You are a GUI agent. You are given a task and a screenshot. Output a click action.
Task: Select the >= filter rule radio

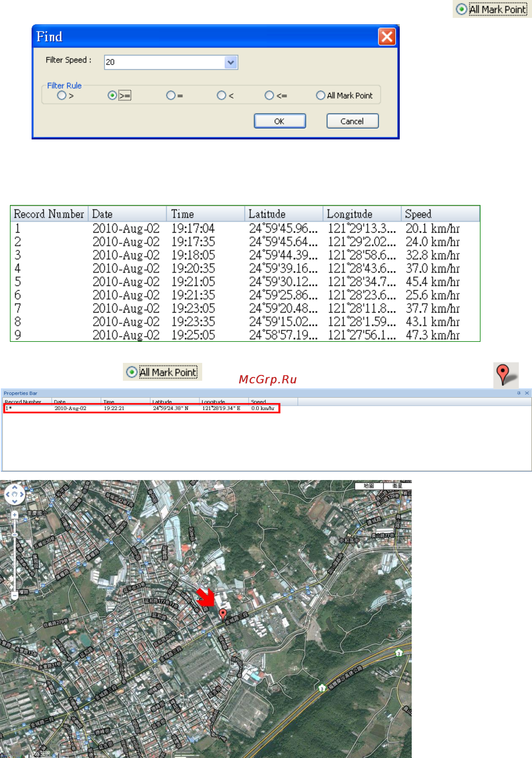[x=112, y=95]
